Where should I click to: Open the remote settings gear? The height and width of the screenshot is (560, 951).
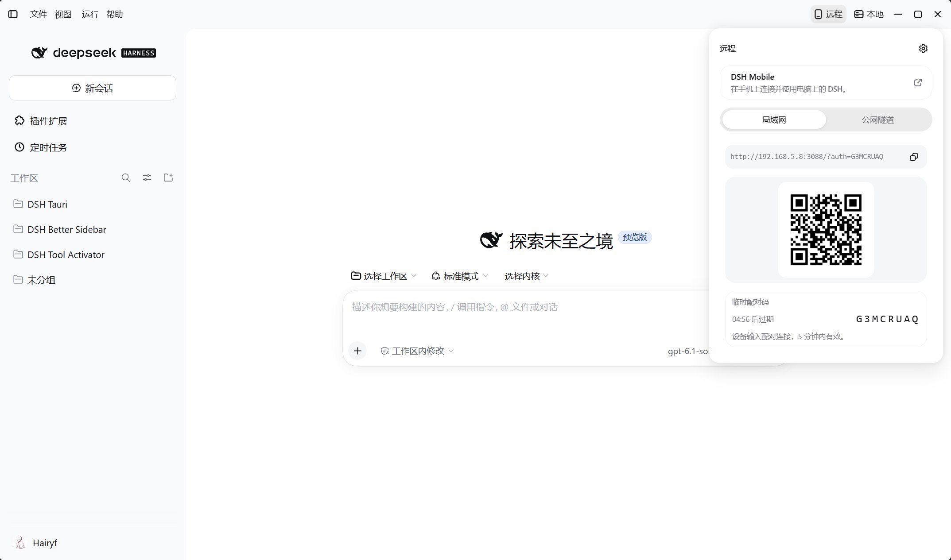pos(923,49)
